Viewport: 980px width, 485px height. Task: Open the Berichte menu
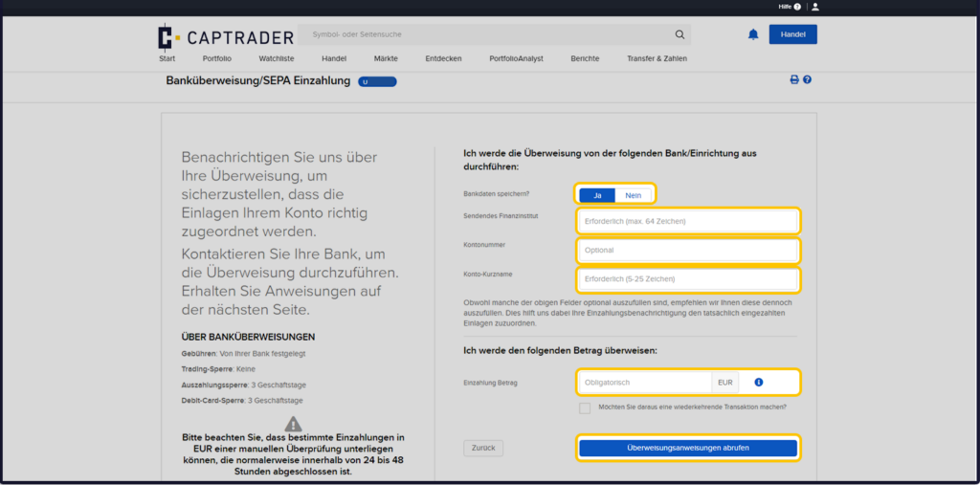click(585, 58)
